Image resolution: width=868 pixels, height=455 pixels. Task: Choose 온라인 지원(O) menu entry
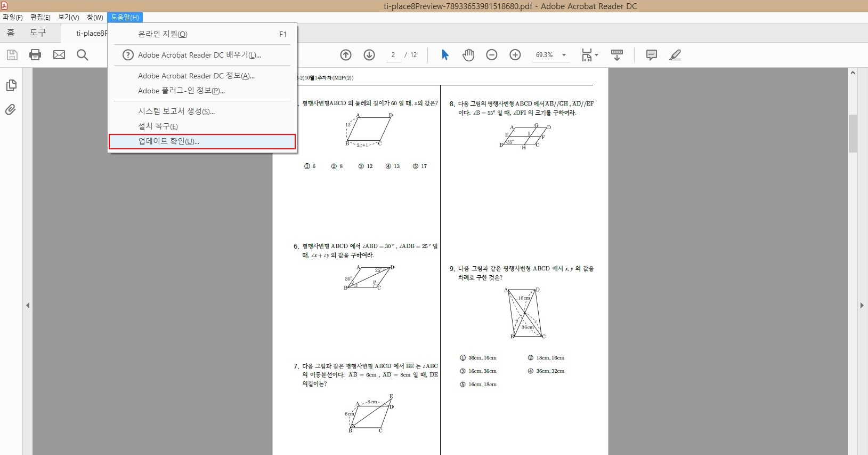coord(202,34)
